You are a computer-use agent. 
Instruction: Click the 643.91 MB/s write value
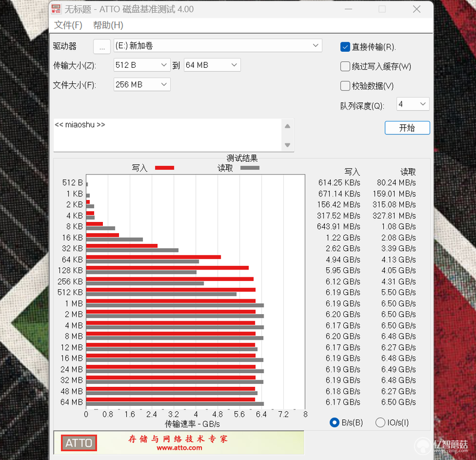(x=339, y=227)
